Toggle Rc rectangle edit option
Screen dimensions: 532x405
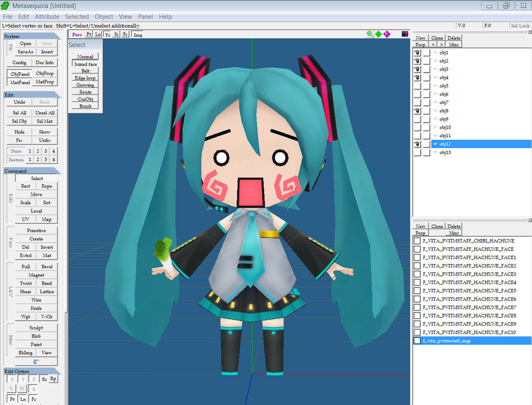[45, 379]
